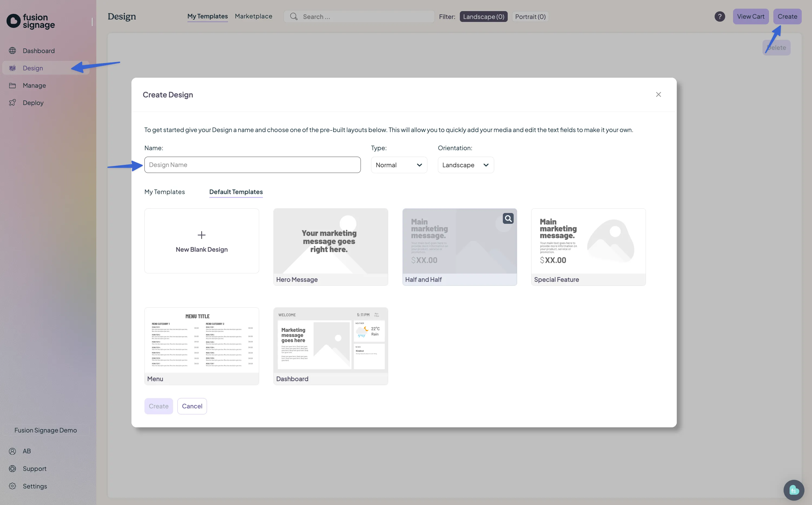Viewport: 812px width, 505px height.
Task: Preview the Half and Half template magnifier
Action: point(508,218)
